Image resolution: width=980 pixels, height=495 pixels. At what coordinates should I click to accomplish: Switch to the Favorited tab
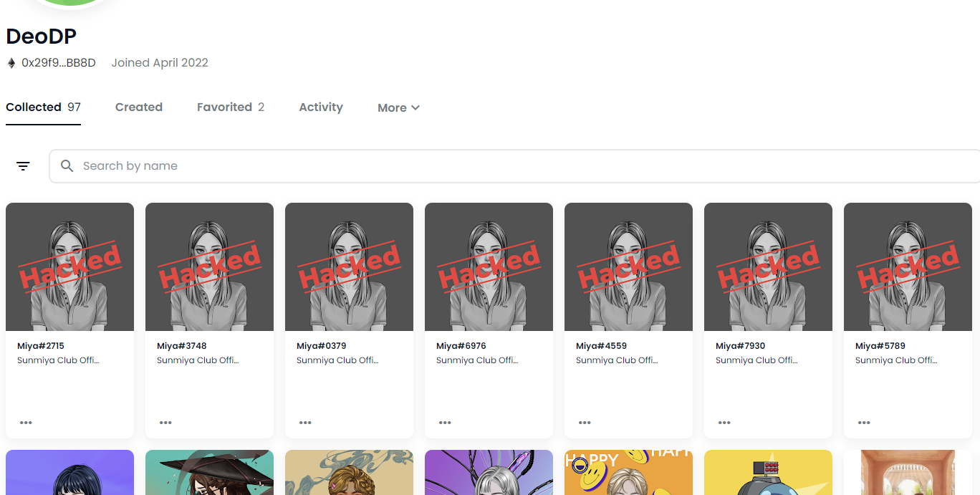coord(231,107)
